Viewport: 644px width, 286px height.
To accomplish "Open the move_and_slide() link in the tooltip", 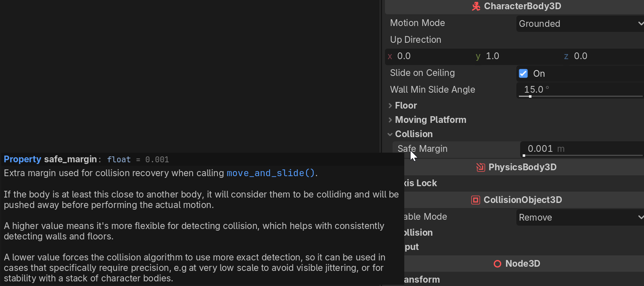I will pyautogui.click(x=270, y=173).
